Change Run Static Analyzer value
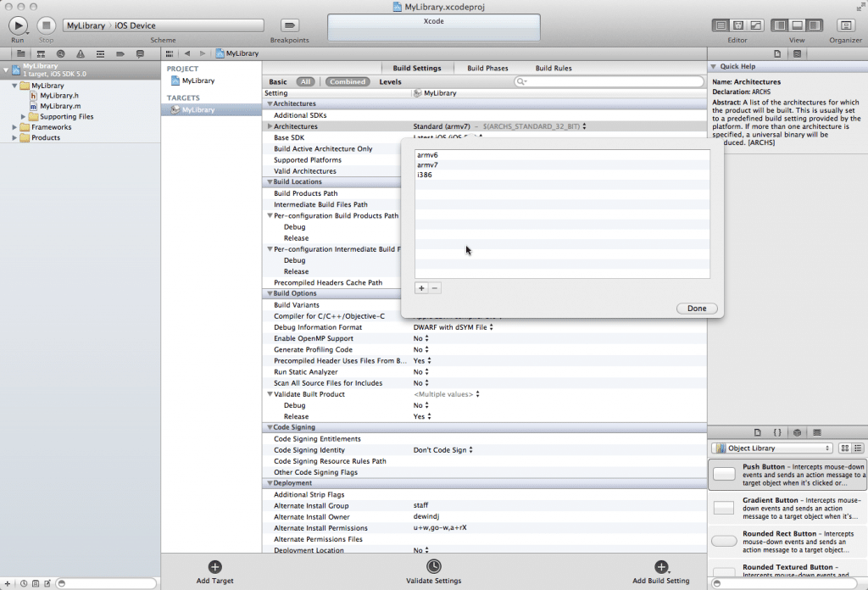Image resolution: width=868 pixels, height=590 pixels. 420,372
